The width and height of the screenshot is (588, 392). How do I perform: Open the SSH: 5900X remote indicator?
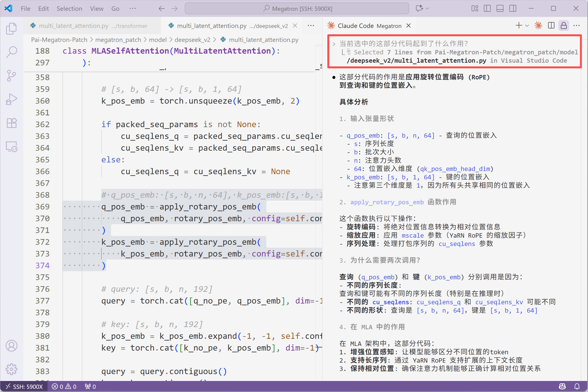24,387
